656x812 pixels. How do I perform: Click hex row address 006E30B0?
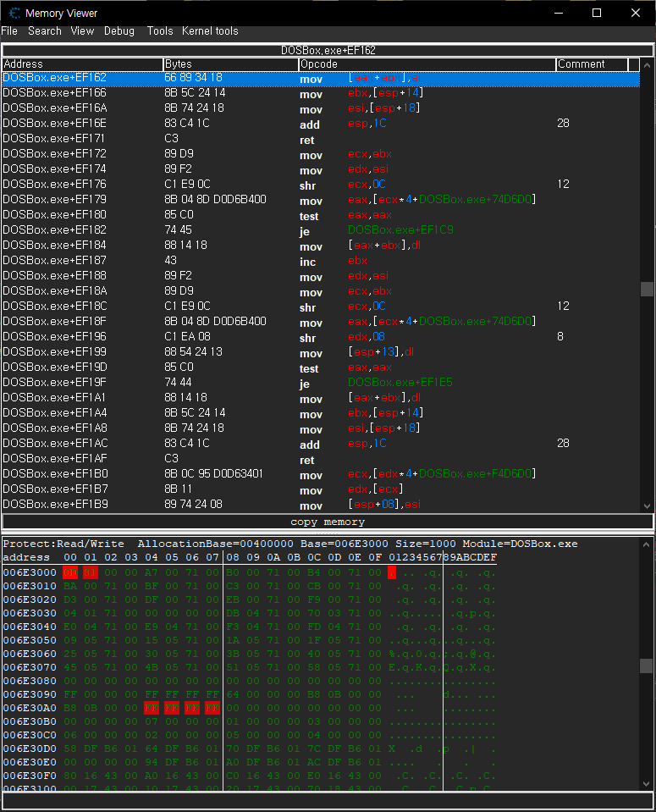pyautogui.click(x=30, y=721)
